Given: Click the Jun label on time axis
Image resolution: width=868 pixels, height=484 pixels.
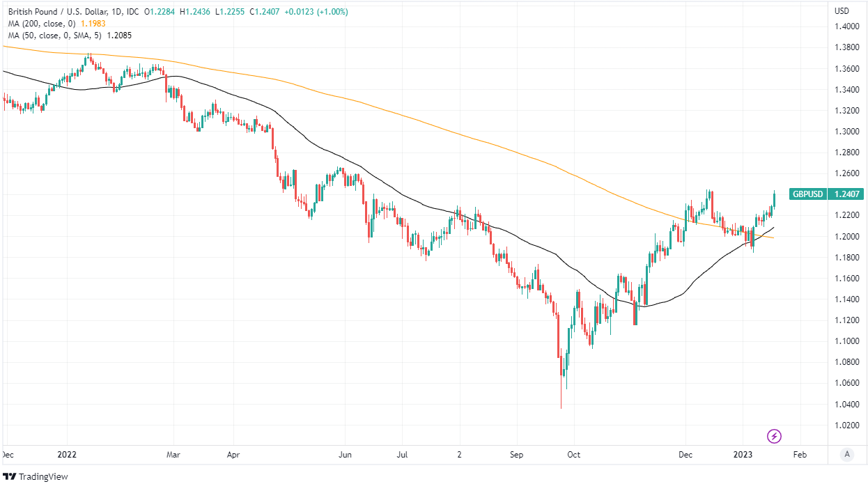Looking at the screenshot, I should [x=345, y=455].
